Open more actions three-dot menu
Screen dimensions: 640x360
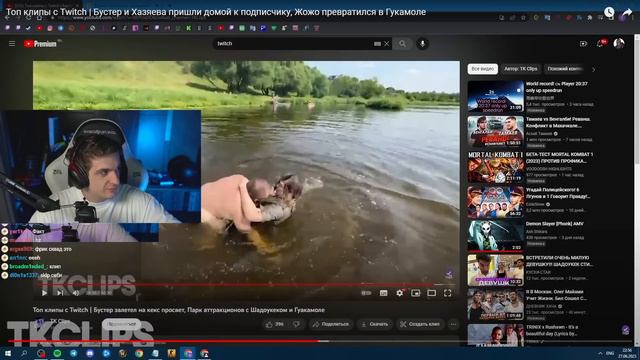tap(453, 324)
